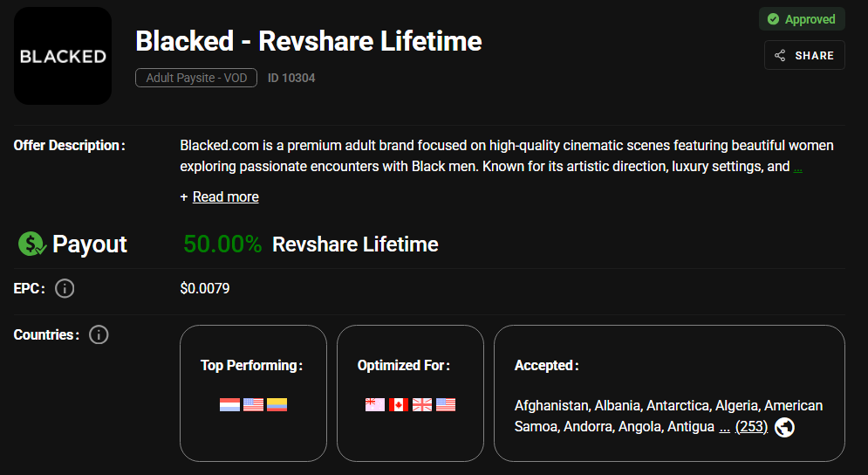Click the share icon beside SHARE
Image resolution: width=868 pixels, height=475 pixels.
coord(780,55)
